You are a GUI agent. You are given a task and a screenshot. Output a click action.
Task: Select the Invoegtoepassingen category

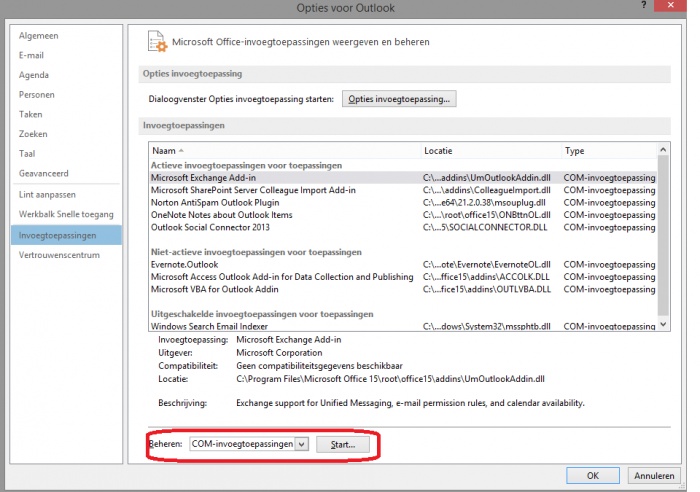click(x=67, y=235)
